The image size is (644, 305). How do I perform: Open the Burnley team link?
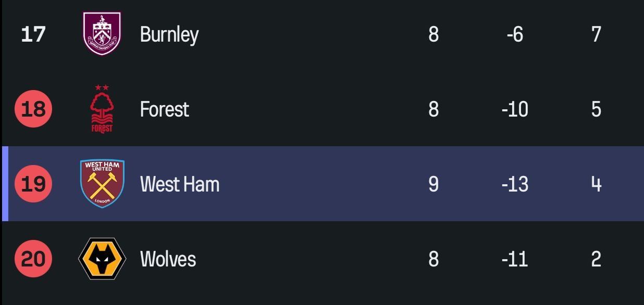click(x=169, y=34)
